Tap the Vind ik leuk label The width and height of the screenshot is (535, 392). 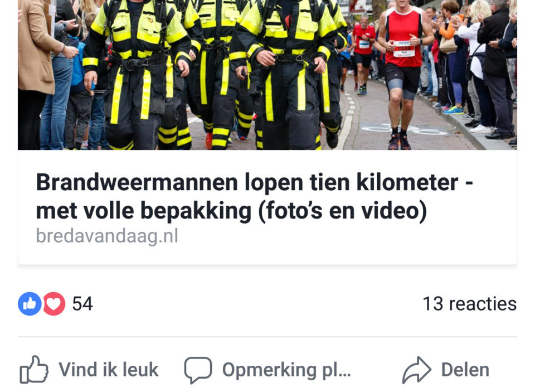109,370
